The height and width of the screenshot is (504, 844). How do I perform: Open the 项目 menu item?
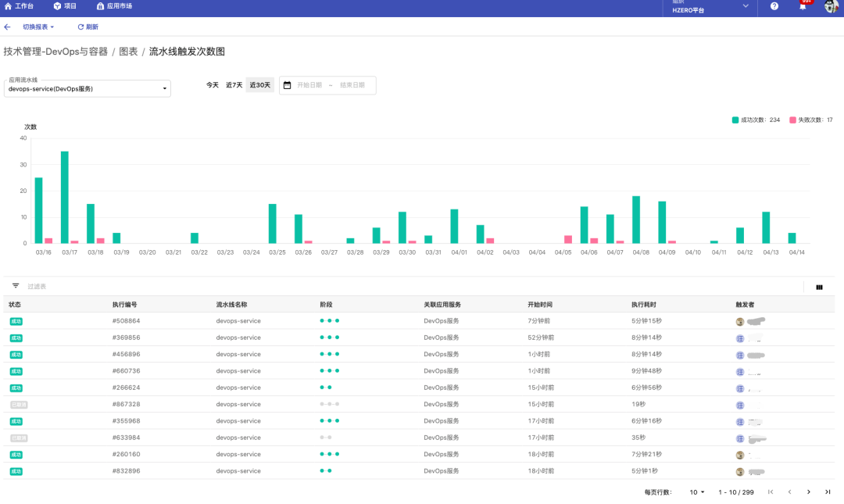click(65, 6)
